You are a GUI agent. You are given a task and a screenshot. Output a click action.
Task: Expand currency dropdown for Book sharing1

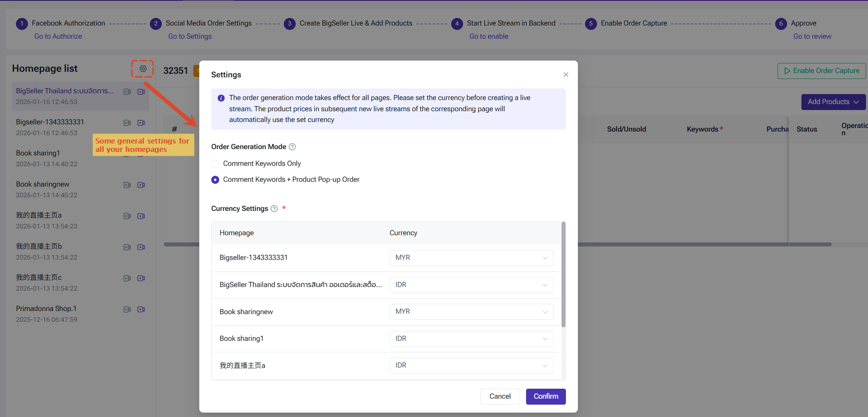coord(471,339)
